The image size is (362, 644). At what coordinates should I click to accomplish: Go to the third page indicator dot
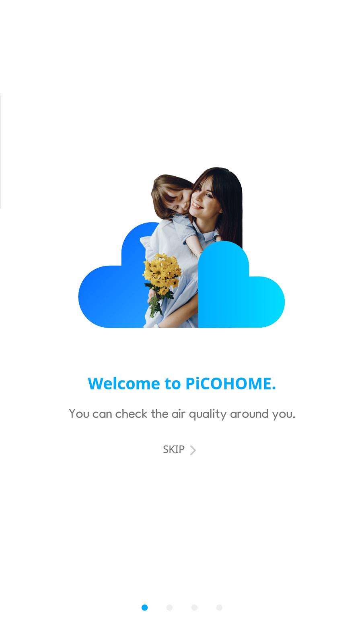point(194,607)
